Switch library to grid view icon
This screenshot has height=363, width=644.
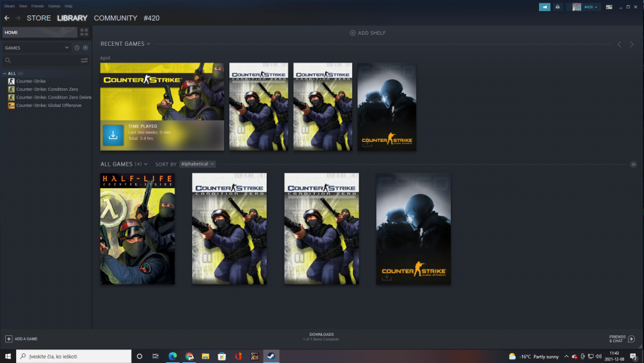(84, 32)
